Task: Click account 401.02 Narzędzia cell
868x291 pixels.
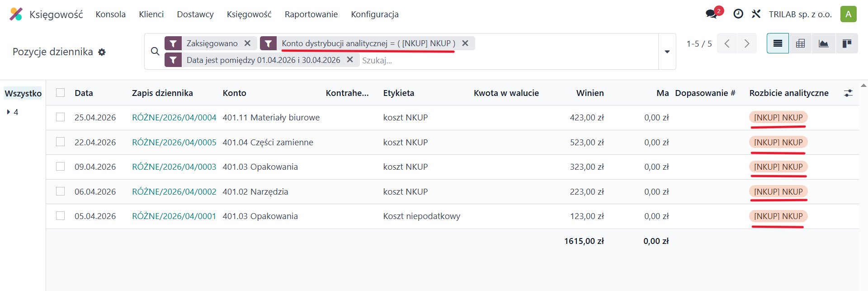Action: tap(255, 191)
